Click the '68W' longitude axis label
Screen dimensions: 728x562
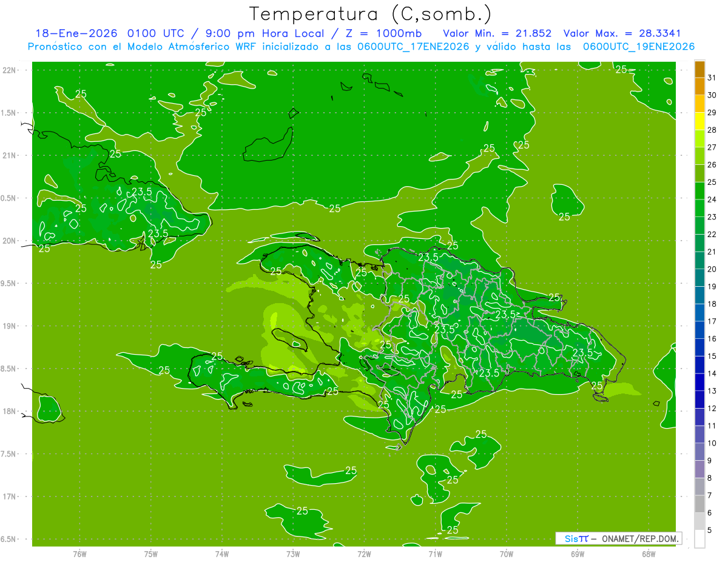tap(648, 554)
